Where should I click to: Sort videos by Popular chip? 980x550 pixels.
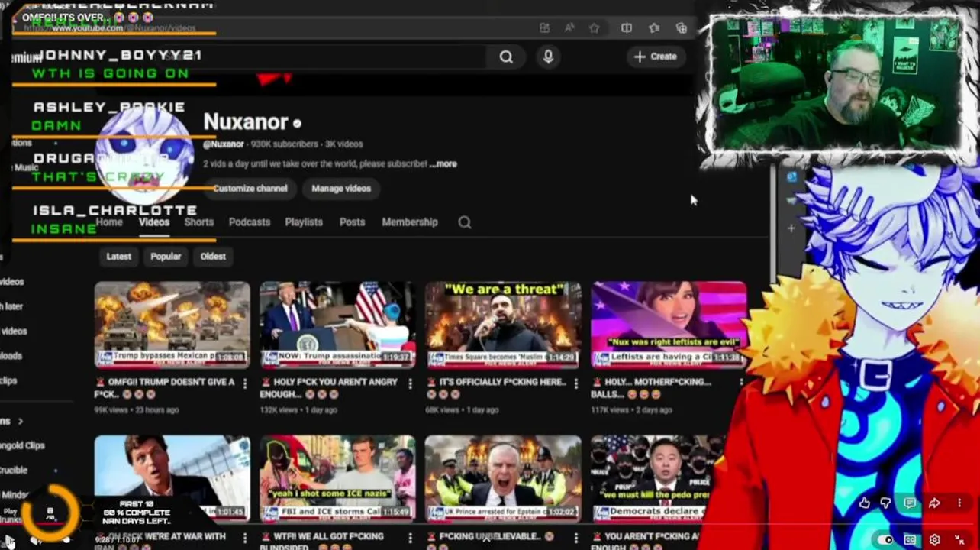(x=166, y=257)
